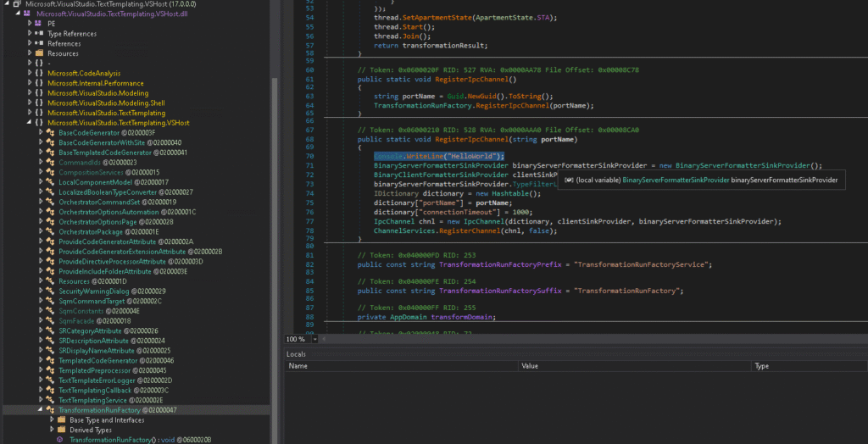Screen dimensions: 868x444
Task: Select TextTemplateErrorLogger tree item
Action: [x=115, y=380]
